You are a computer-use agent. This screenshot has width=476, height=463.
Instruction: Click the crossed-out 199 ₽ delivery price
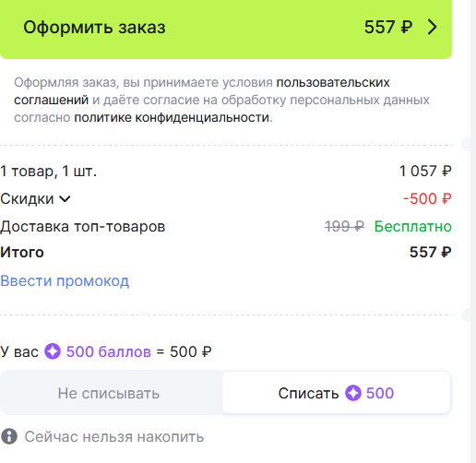344,227
